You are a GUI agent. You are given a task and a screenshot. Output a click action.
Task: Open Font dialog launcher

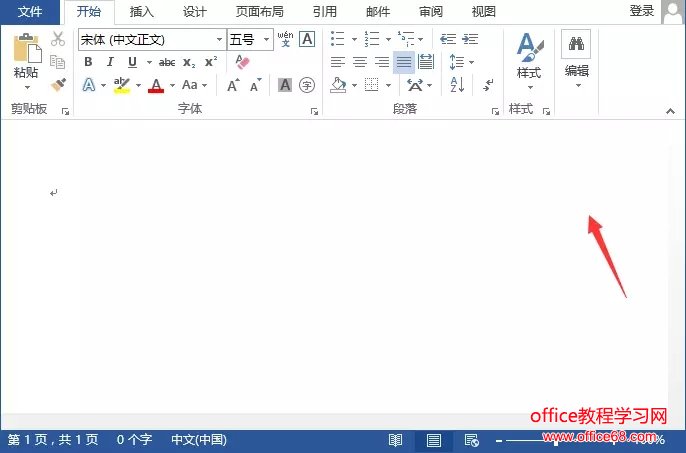(314, 112)
